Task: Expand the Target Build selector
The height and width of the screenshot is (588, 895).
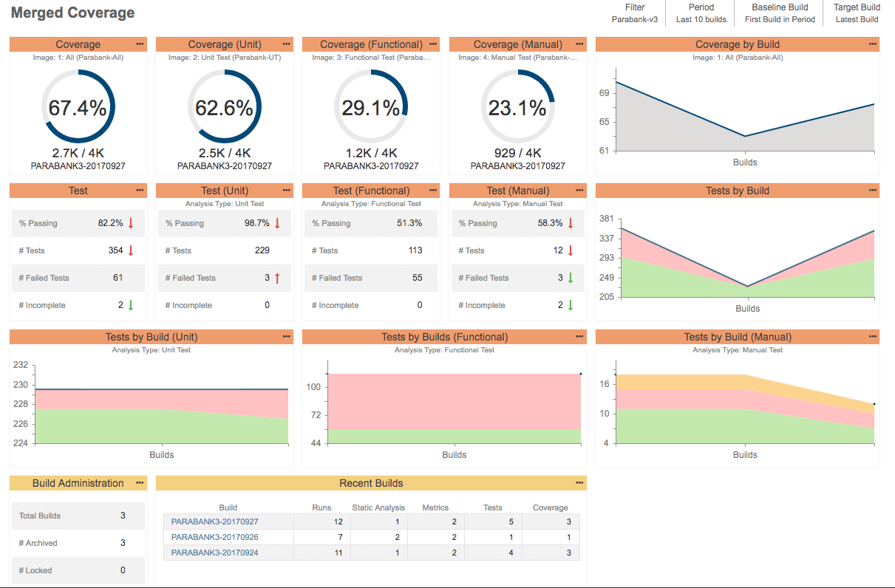Action: pyautogui.click(x=857, y=13)
